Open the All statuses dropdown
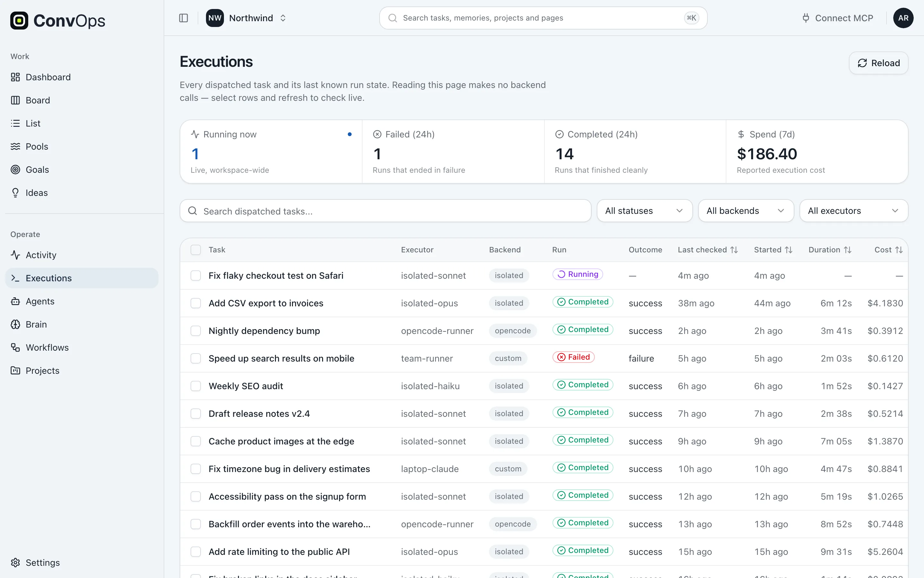 [x=645, y=211]
